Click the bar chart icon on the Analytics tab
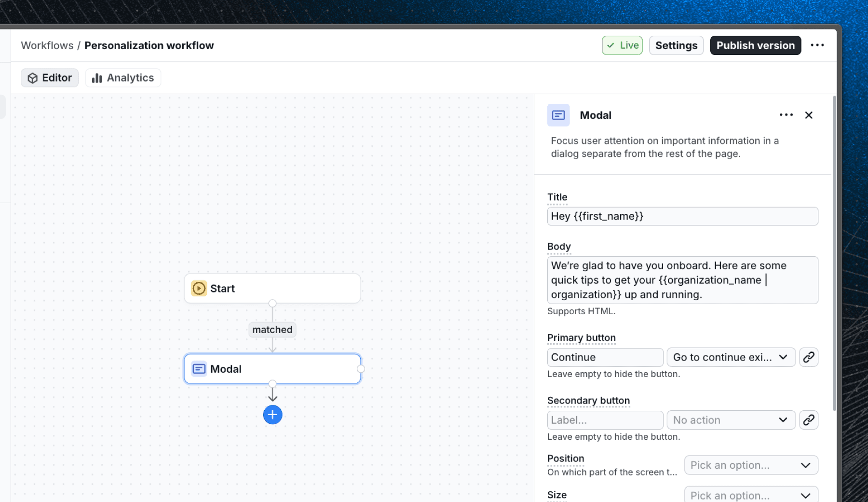 click(x=97, y=78)
